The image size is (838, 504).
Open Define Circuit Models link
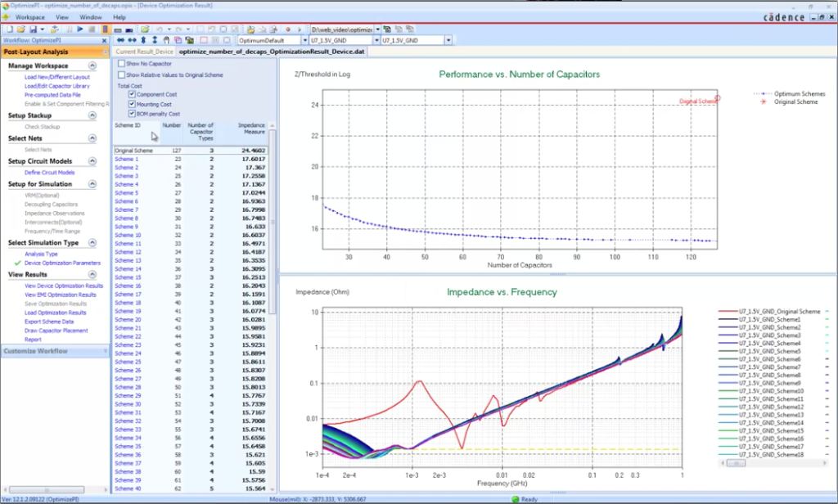point(50,173)
